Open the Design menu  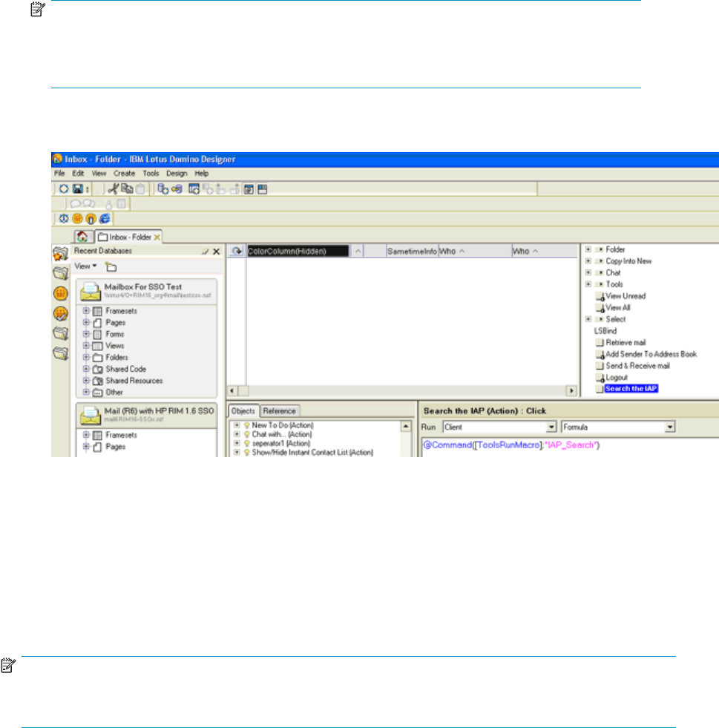coord(177,173)
